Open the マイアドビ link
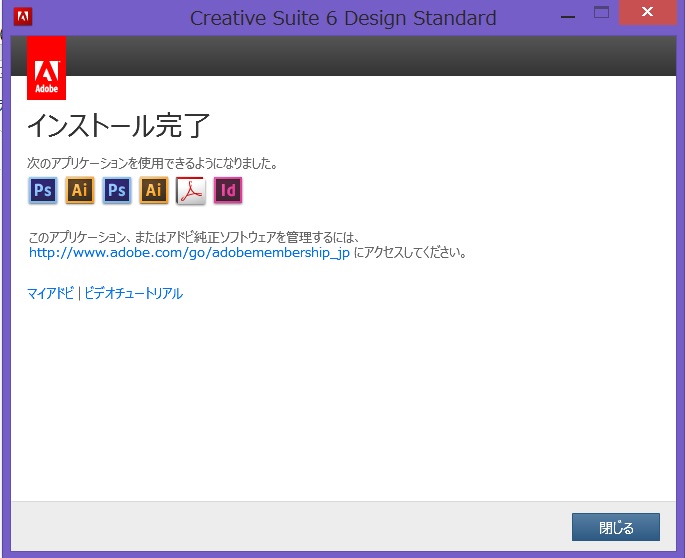Image resolution: width=685 pixels, height=558 pixels. [50, 293]
